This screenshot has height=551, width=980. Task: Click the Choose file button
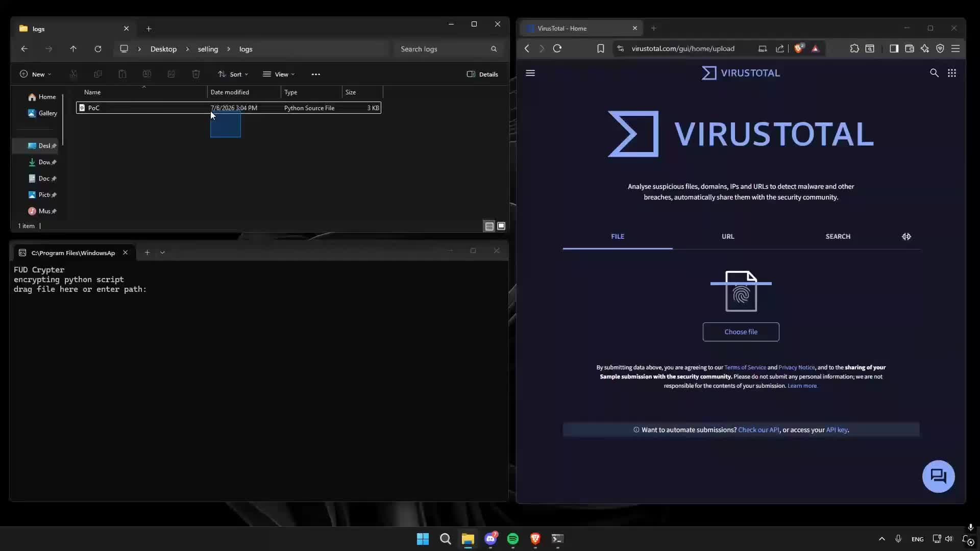(741, 332)
